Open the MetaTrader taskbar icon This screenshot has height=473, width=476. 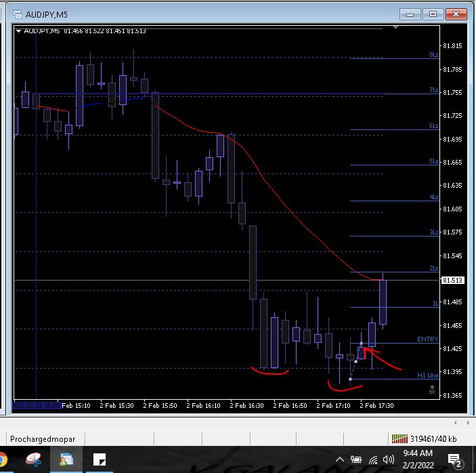coord(66,459)
